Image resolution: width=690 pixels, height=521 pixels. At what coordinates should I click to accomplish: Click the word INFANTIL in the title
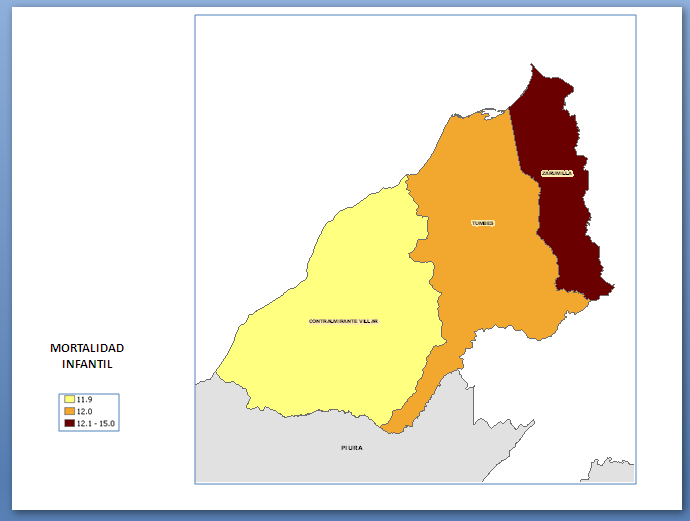coord(87,365)
